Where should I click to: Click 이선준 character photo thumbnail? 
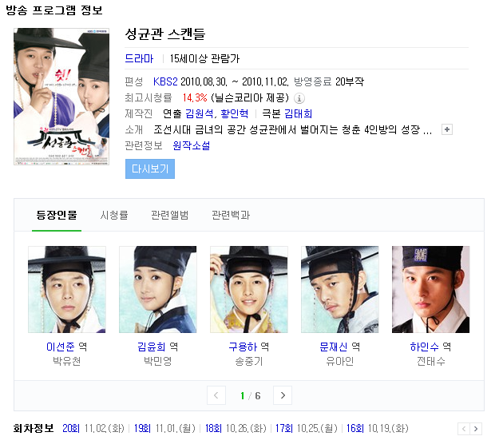67,289
